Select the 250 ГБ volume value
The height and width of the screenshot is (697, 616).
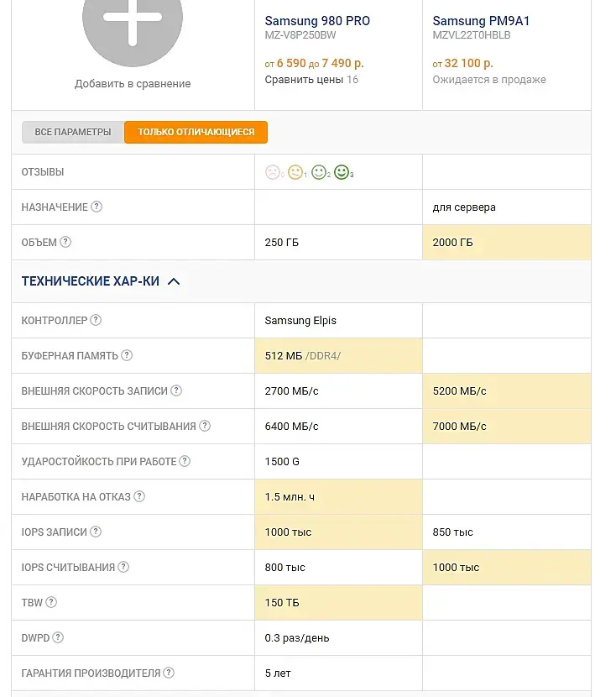click(282, 242)
